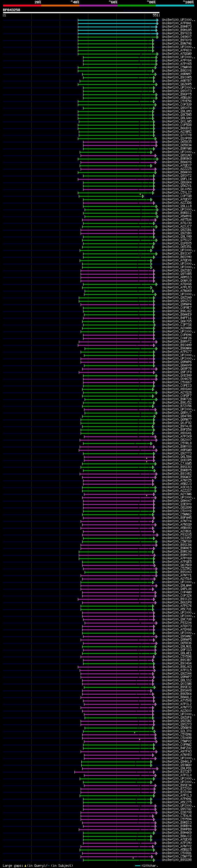Viewport: 197px width, 868px height.
Task: Click the UniRef100_C7E4J6 hit label
Action: 177,815
